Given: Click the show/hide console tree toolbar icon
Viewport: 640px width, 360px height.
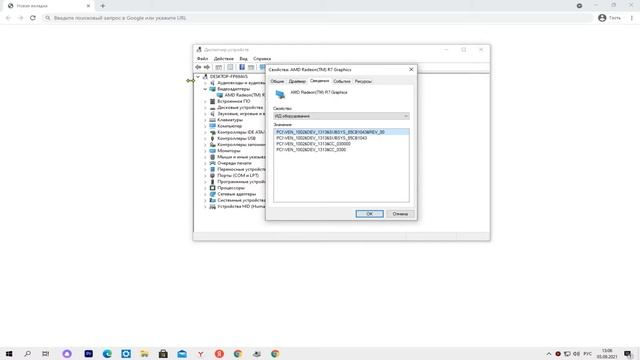Looking at the screenshot, I should click(219, 67).
